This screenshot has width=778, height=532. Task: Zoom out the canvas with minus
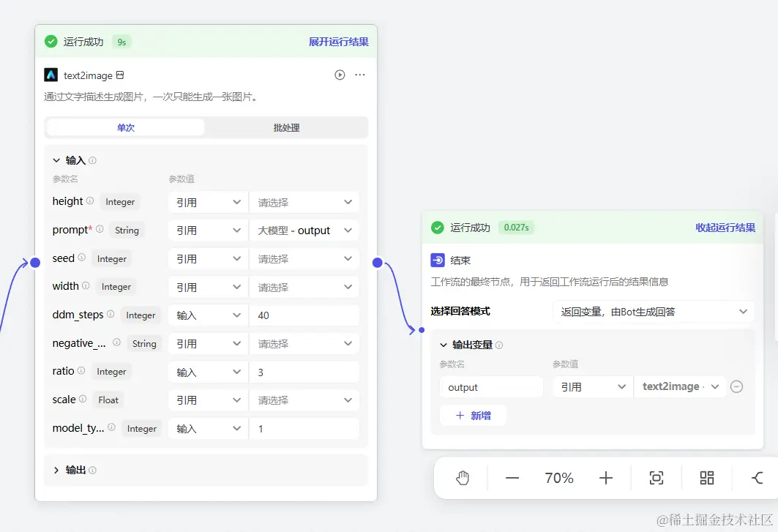(x=512, y=478)
